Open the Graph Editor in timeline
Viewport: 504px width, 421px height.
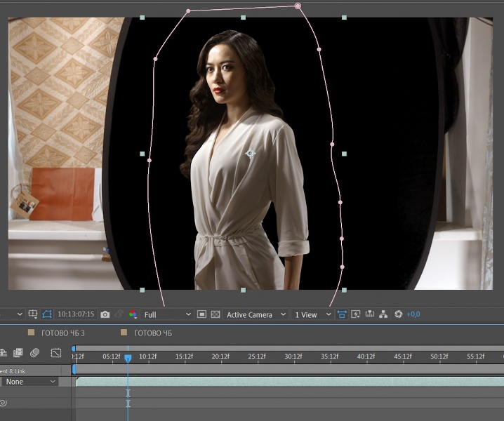(x=56, y=352)
